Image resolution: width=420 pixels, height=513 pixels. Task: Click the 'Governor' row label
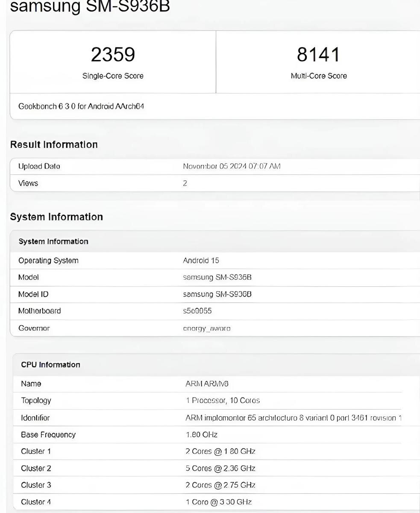coord(34,328)
